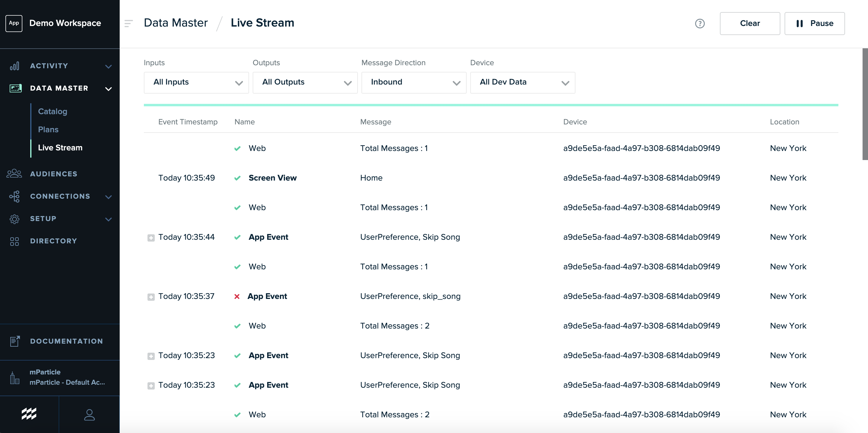Image resolution: width=868 pixels, height=433 pixels.
Task: Expand the Setup menu chevron
Action: tap(108, 219)
